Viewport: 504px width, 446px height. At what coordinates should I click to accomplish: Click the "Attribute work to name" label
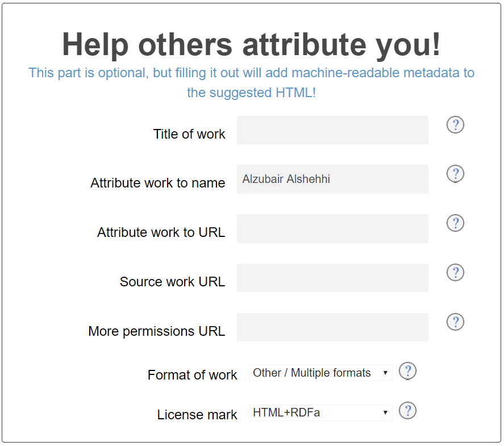pyautogui.click(x=157, y=183)
